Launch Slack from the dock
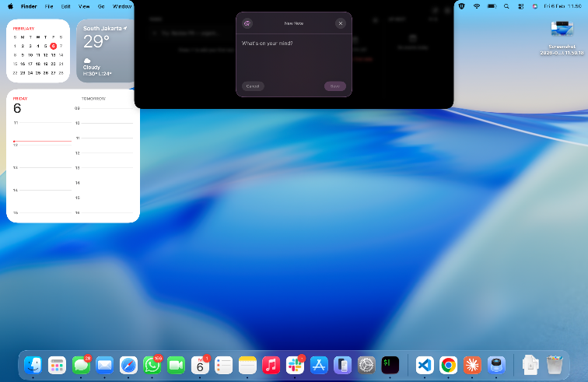Image resolution: width=588 pixels, height=382 pixels. coord(295,365)
